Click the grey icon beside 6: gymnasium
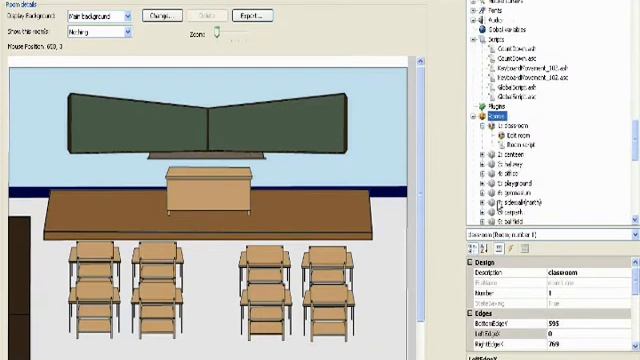Image resolution: width=640 pixels, height=360 pixels. click(492, 193)
